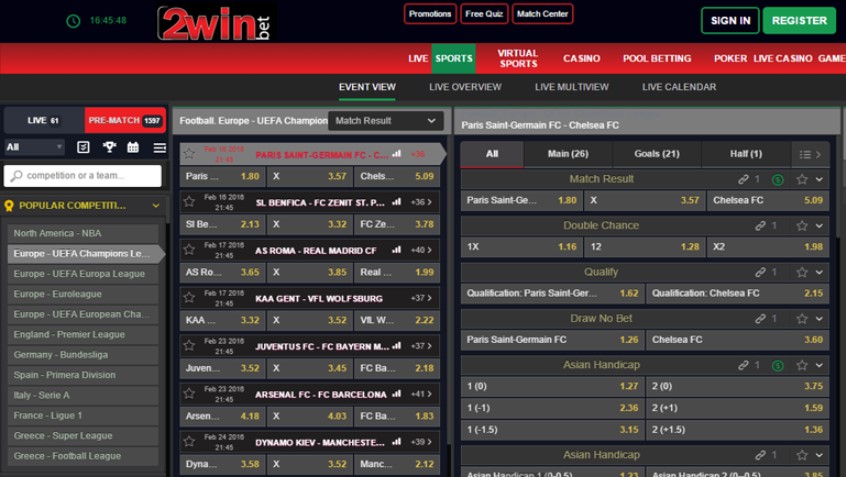Open the Pool Betting menu

point(657,58)
